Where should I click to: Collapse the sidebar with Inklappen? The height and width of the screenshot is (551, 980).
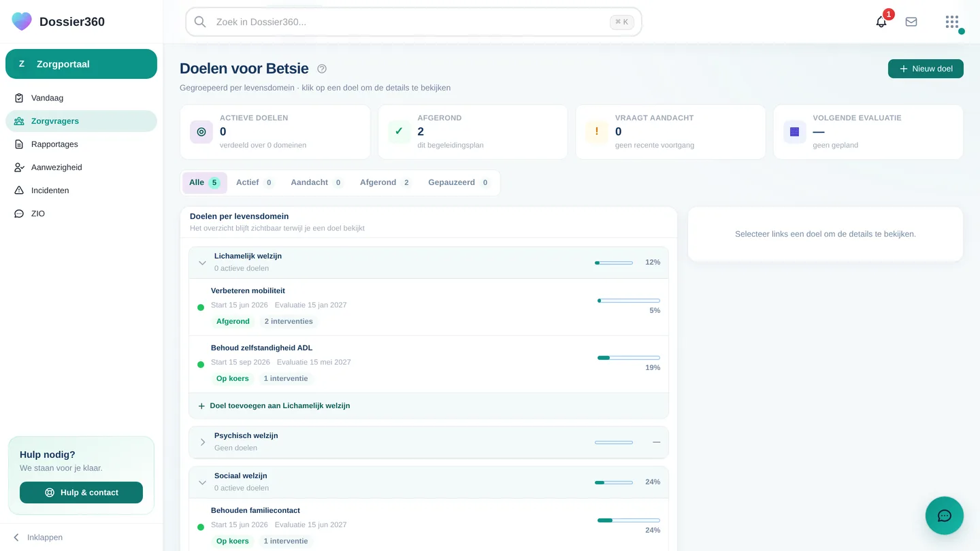[38, 537]
